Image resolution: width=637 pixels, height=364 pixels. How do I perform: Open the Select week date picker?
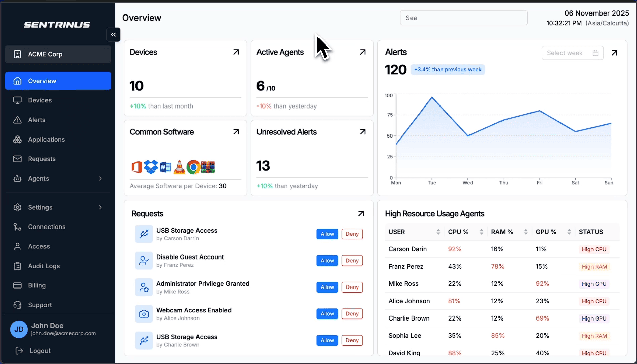pos(572,53)
